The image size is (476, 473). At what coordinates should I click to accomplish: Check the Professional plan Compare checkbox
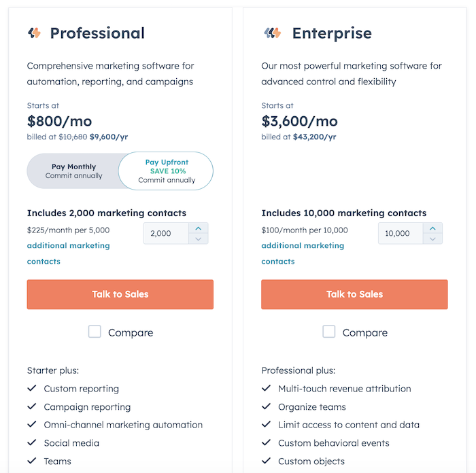point(95,332)
